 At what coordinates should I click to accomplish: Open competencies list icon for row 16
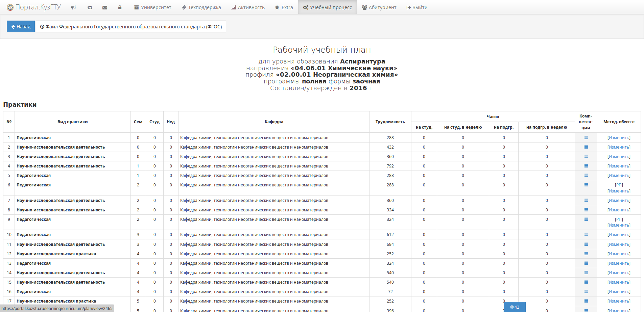click(586, 292)
